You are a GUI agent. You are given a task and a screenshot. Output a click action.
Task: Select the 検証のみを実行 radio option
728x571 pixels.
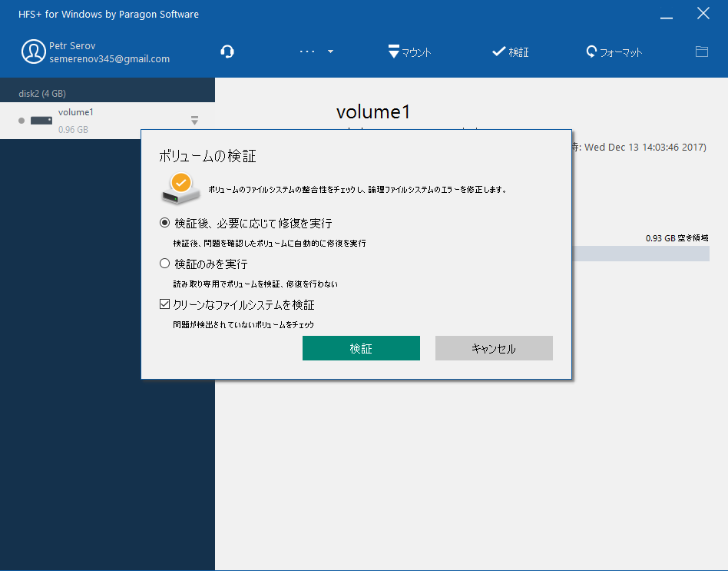pyautogui.click(x=164, y=264)
